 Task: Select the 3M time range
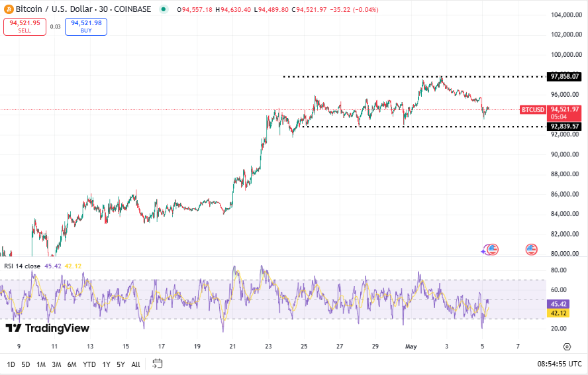click(56, 364)
